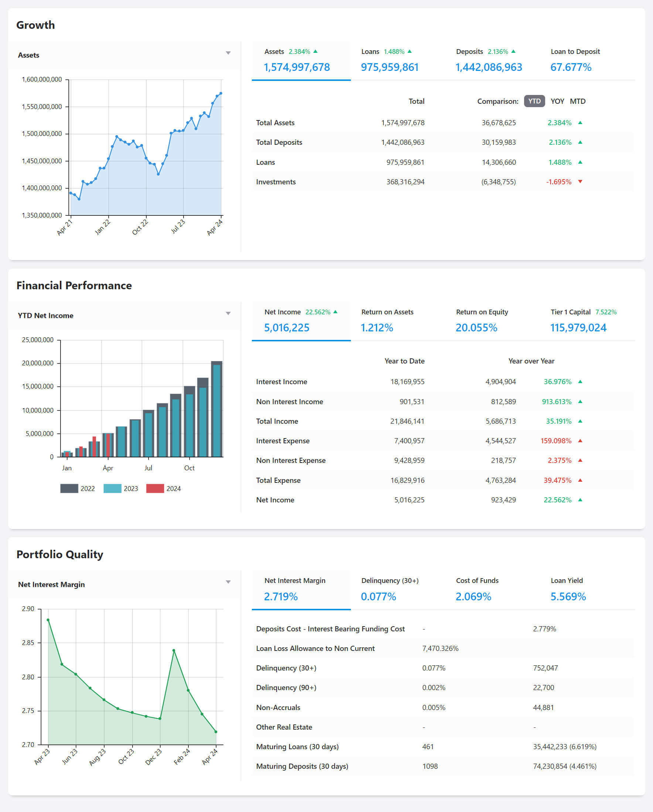The image size is (653, 812).
Task: Click the red down arrow on Investments row
Action: tap(580, 181)
